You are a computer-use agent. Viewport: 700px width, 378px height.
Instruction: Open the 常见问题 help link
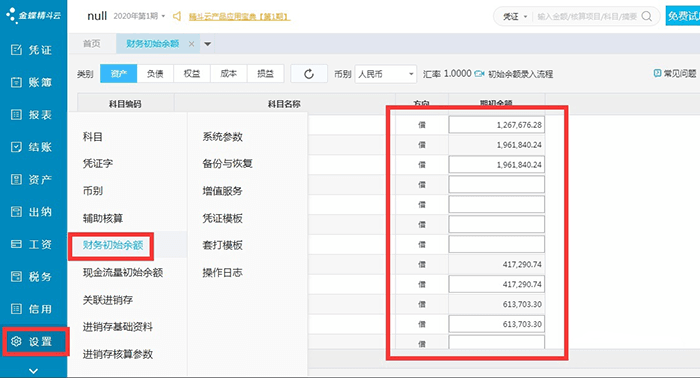pyautogui.click(x=675, y=73)
